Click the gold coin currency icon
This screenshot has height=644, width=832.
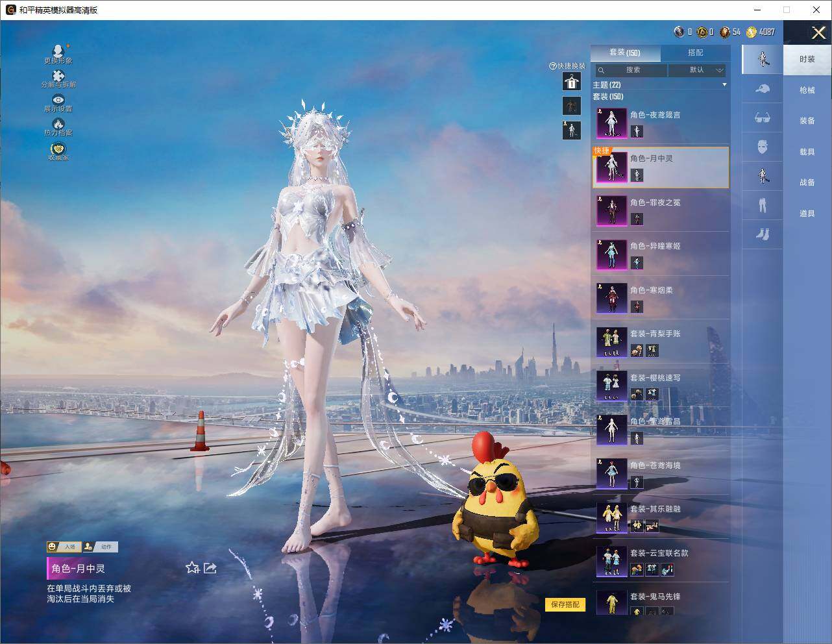(x=752, y=32)
